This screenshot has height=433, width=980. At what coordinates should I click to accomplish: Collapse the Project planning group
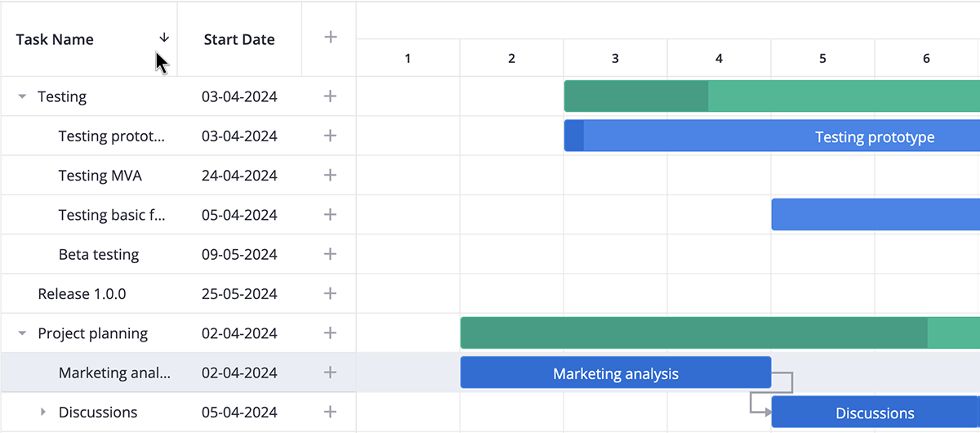click(x=22, y=333)
